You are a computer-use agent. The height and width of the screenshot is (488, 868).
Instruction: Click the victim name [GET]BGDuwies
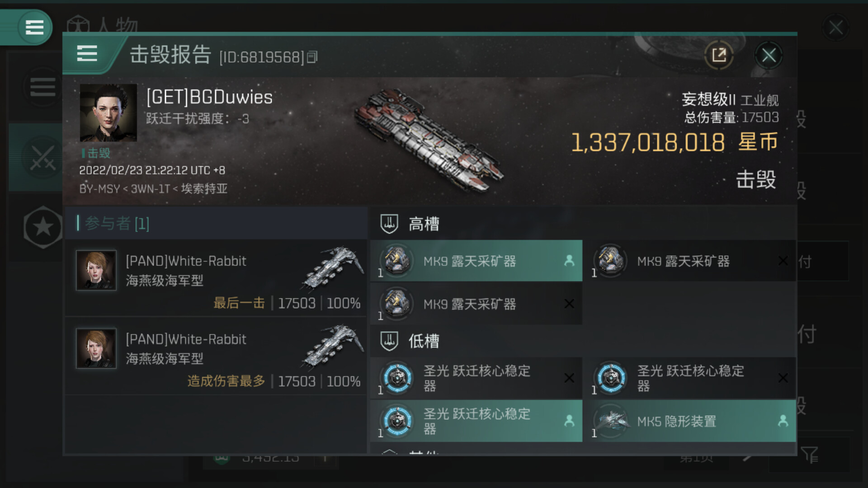[x=209, y=97]
